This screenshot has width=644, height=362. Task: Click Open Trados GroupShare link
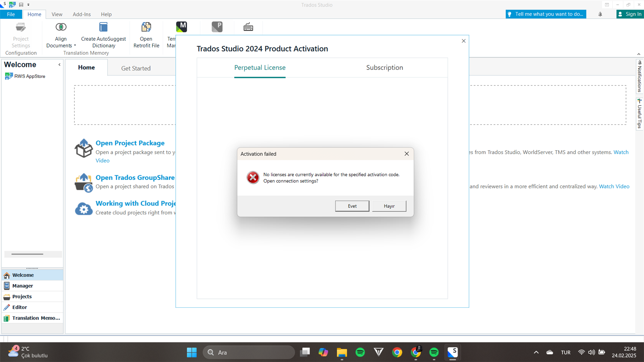coord(135,177)
